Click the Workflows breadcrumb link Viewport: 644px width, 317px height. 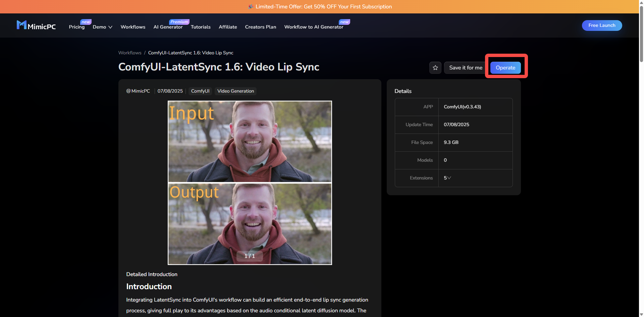[130, 53]
